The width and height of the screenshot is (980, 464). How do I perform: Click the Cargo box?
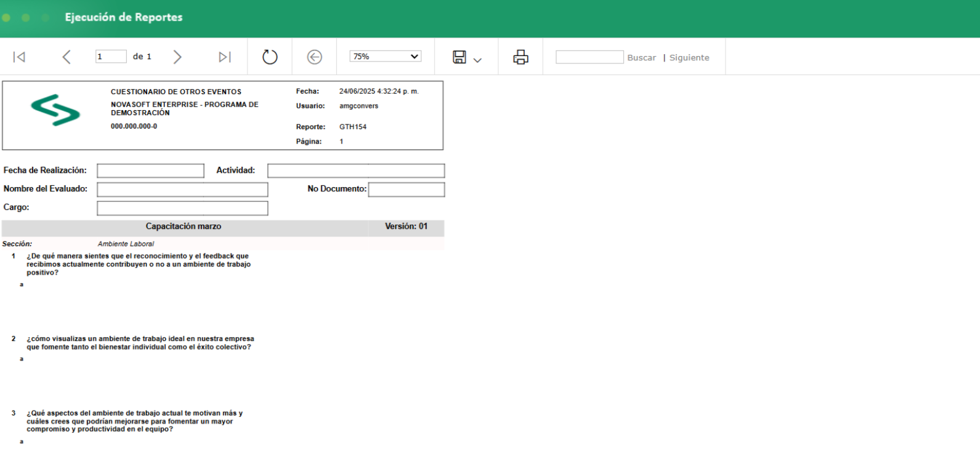182,208
